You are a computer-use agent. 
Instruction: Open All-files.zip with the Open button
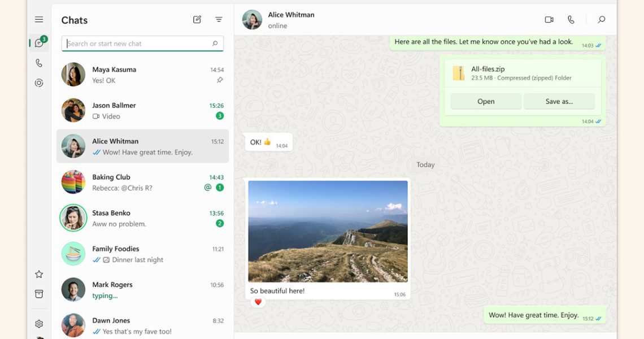point(486,101)
